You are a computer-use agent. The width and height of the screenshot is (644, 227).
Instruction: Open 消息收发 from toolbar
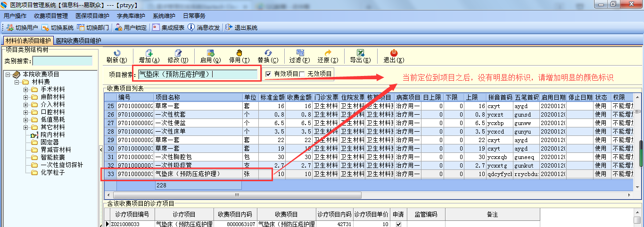[204, 27]
